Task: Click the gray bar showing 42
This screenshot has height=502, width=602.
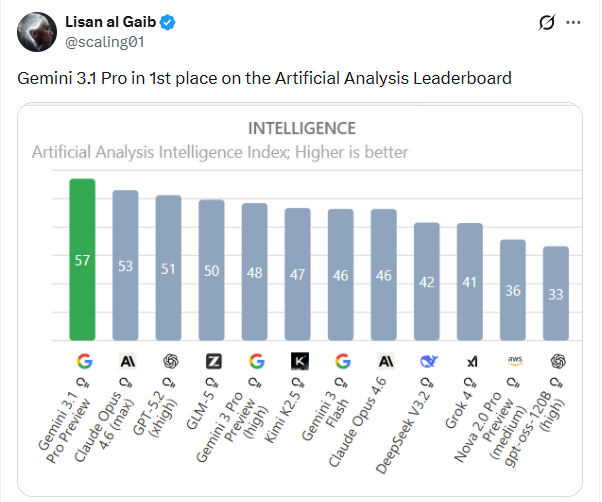Action: 427,281
